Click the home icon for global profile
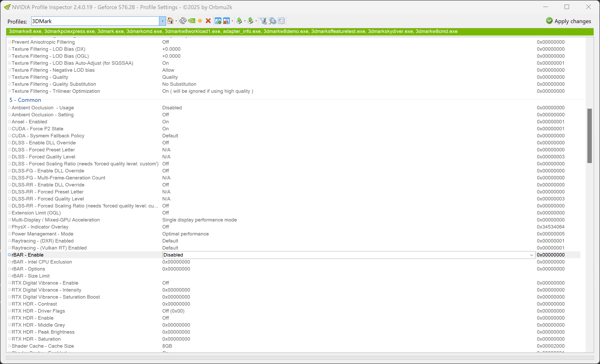The height and width of the screenshot is (364, 600). coord(170,21)
